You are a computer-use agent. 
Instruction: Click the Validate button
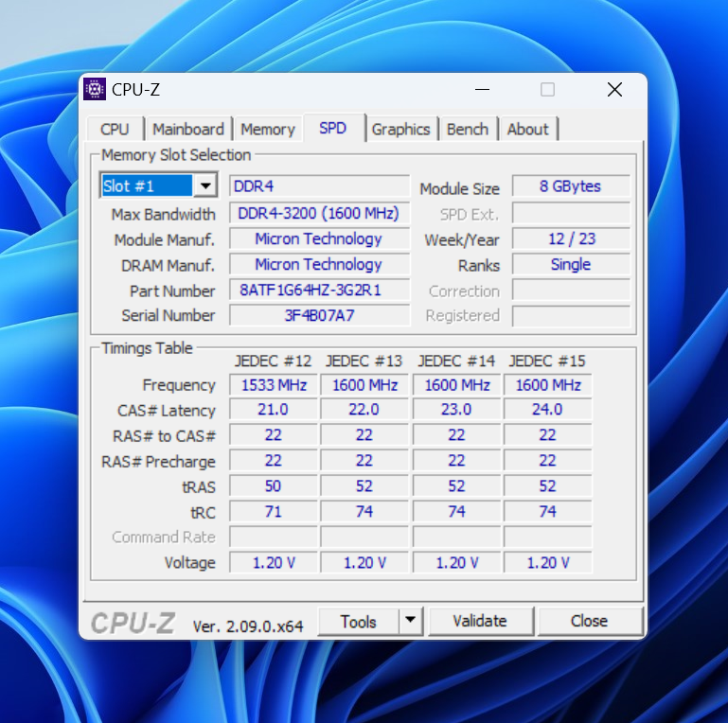[480, 621]
